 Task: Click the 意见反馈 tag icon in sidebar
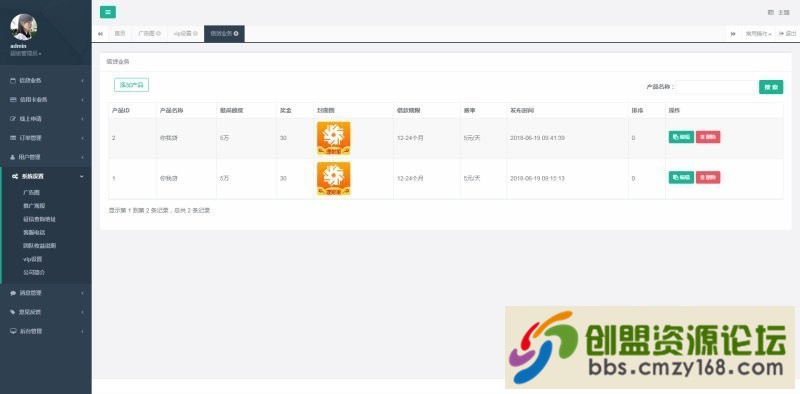pos(13,312)
